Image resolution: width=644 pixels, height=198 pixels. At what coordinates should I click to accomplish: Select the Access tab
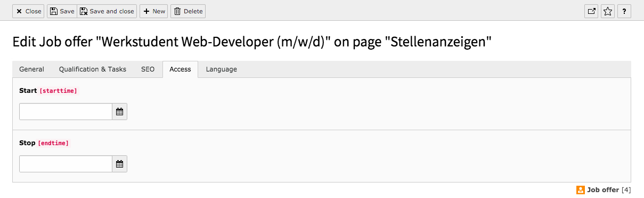pos(180,69)
